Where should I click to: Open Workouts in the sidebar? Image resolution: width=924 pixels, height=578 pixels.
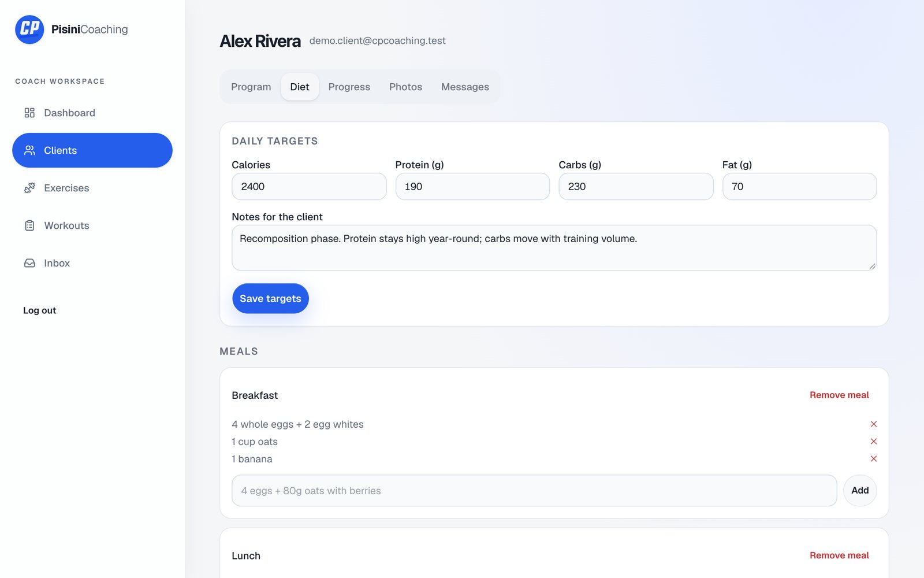(92, 225)
